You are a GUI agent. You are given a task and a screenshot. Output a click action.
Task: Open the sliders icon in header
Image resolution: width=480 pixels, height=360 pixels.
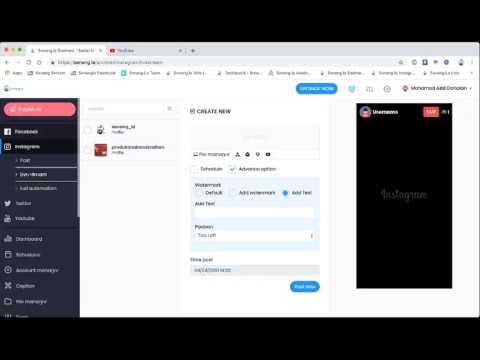(x=369, y=89)
